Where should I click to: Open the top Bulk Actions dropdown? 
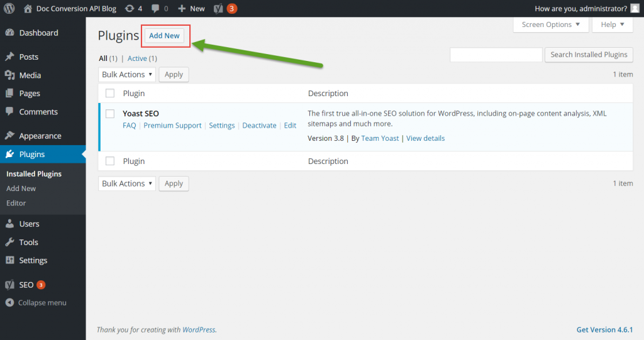click(127, 74)
